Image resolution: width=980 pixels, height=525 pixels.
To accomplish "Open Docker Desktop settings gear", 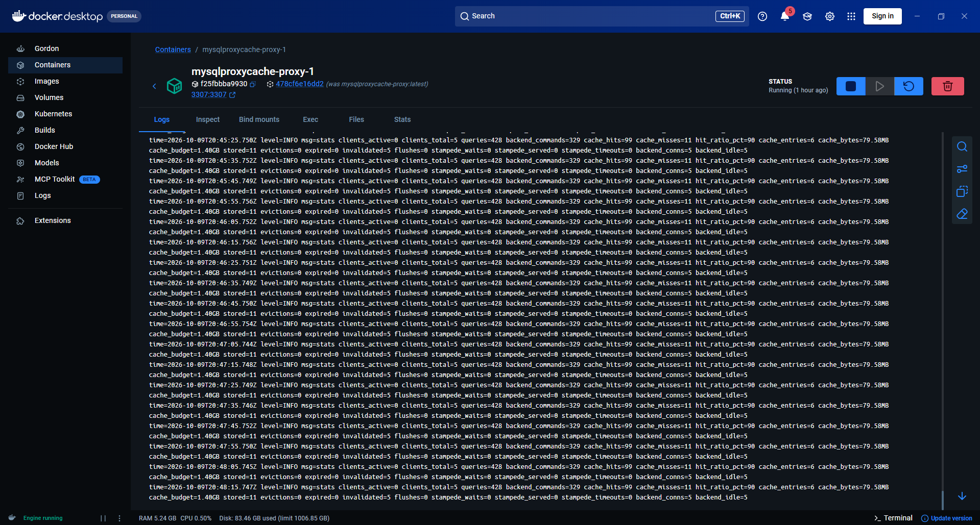I will 830,16.
